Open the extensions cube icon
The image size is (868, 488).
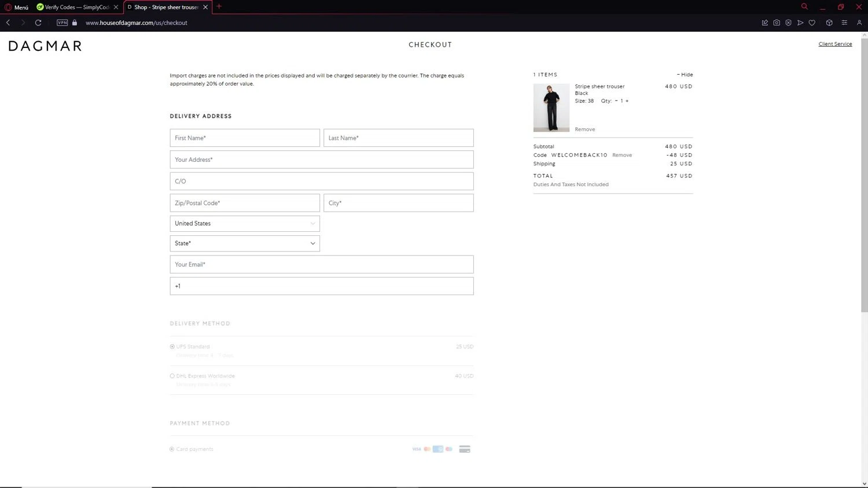(x=829, y=23)
